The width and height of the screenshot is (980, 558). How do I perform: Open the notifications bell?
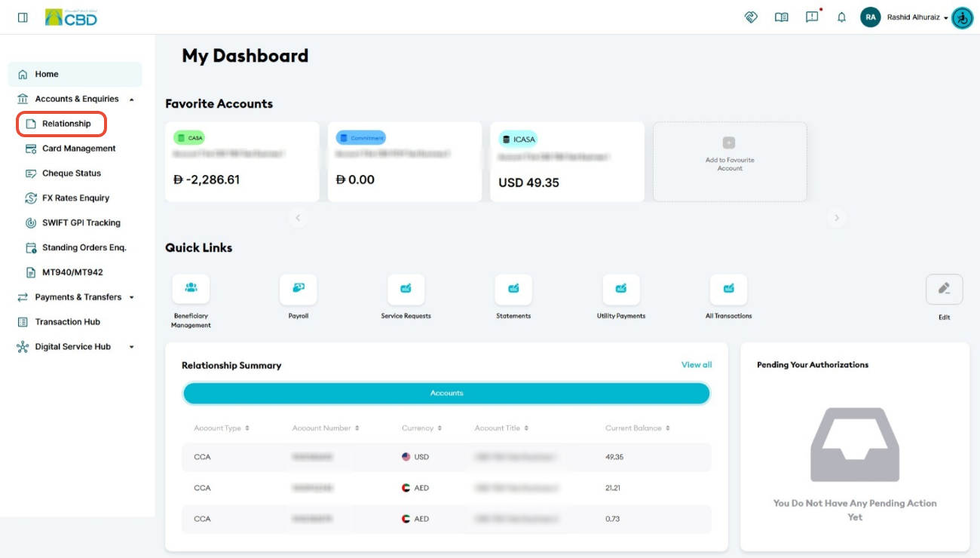point(842,17)
